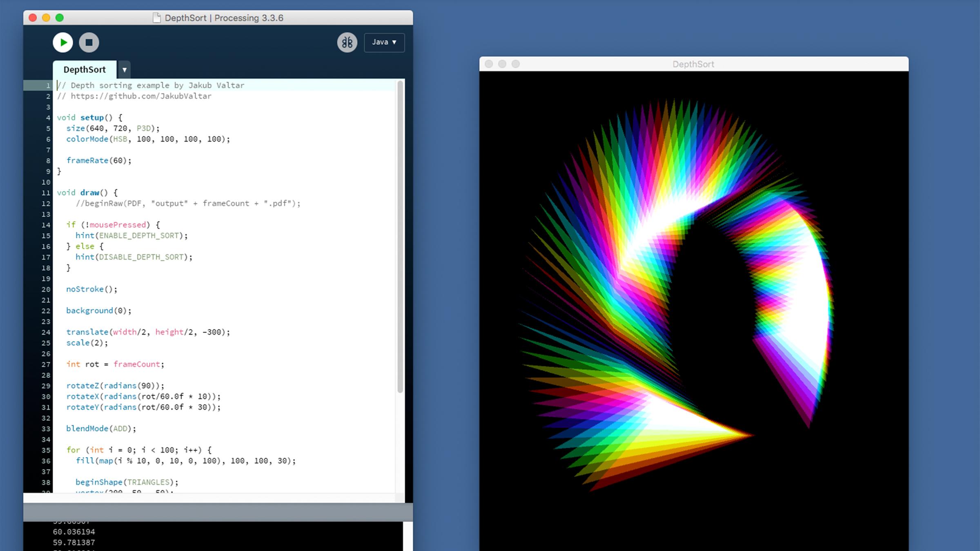
Task: Run the sketch with the play button
Action: click(x=63, y=42)
